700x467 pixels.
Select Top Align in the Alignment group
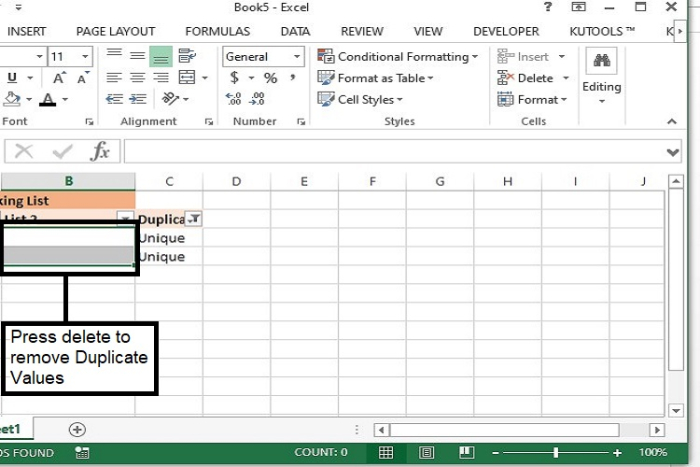(x=114, y=55)
